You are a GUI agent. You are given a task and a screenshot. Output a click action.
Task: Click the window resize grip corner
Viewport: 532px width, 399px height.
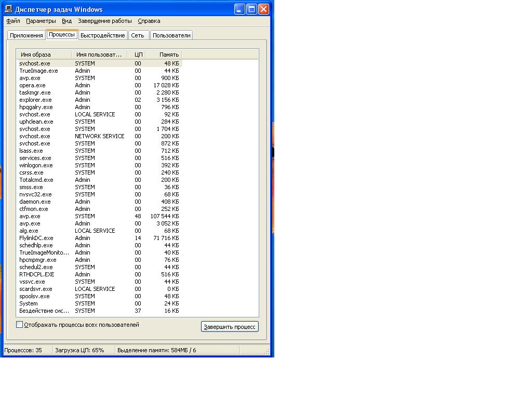pos(267,352)
